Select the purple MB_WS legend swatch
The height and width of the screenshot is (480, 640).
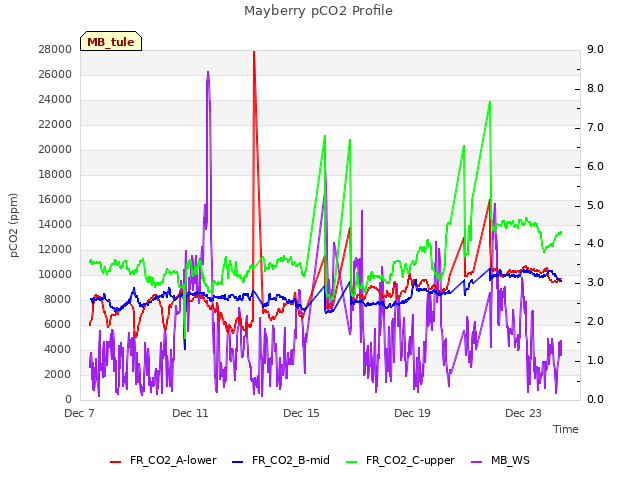pos(476,462)
